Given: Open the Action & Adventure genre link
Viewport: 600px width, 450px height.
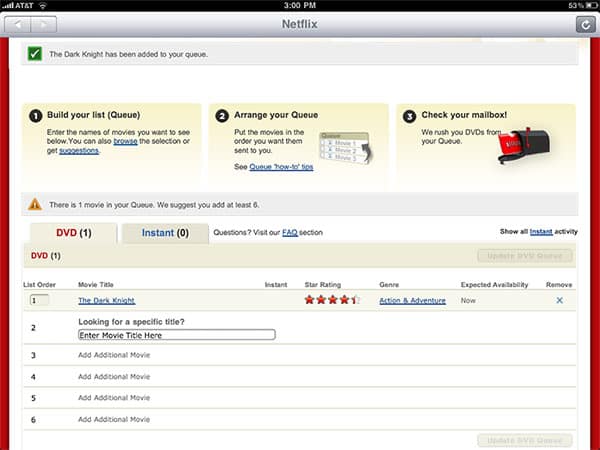Looking at the screenshot, I should [412, 300].
